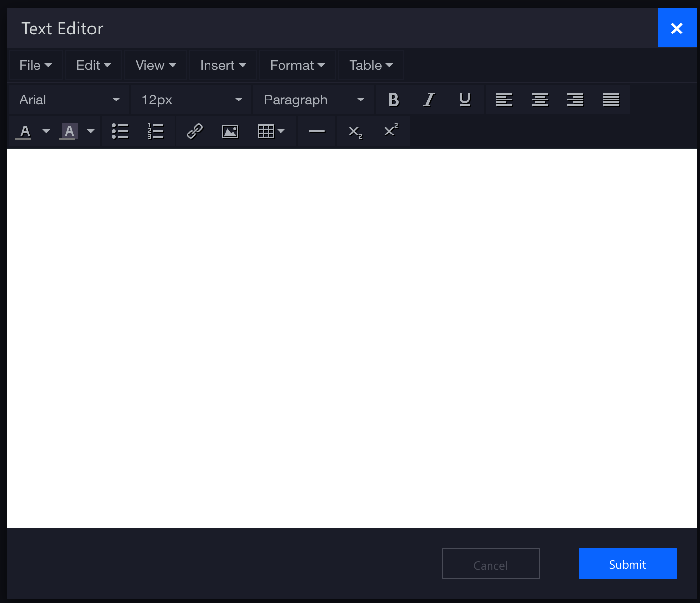Justify the text
Viewport: 700px width, 603px height.
coord(611,100)
